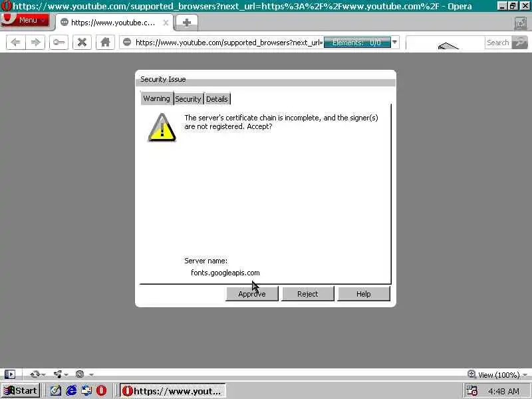
Task: Toggle the panel button in status bar
Action: click(10, 374)
